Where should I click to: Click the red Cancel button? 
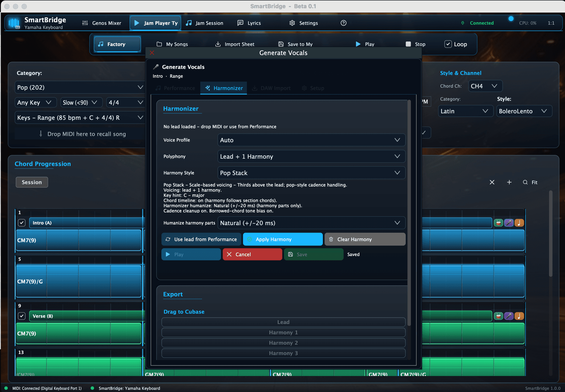(252, 254)
